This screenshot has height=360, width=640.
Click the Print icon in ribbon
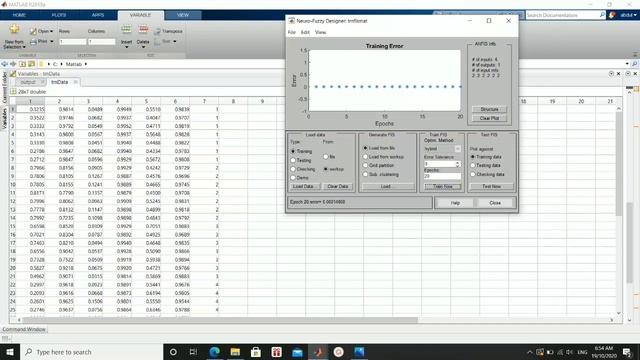(33, 42)
